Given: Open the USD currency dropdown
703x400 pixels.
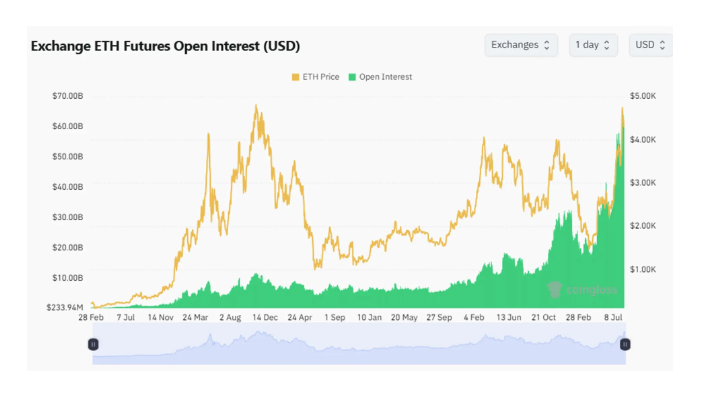Looking at the screenshot, I should pos(650,45).
